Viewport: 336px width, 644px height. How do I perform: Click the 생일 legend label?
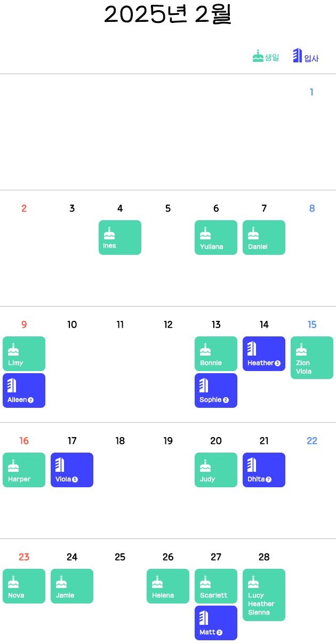[272, 58]
